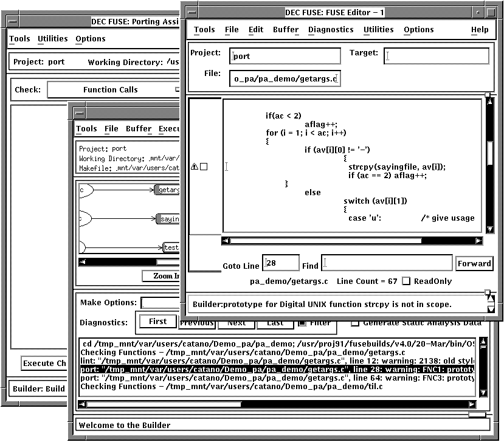504x442 pixels.
Task: Click the First diagnostics button
Action: coord(157,322)
